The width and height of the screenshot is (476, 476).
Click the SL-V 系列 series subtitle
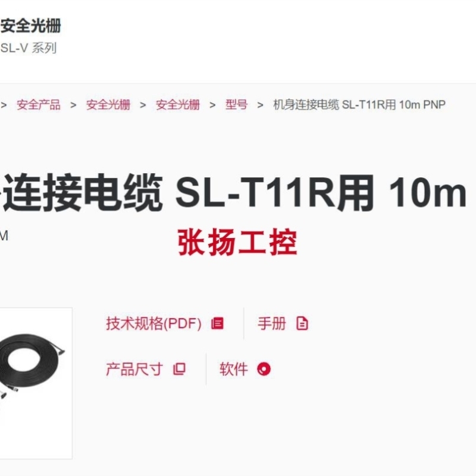(x=29, y=48)
